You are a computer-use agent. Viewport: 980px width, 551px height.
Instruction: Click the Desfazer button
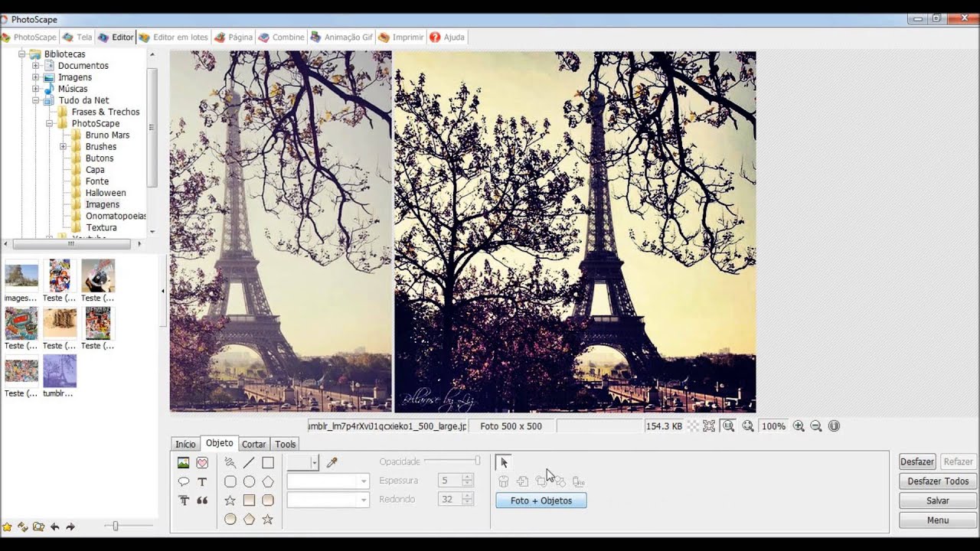917,461
